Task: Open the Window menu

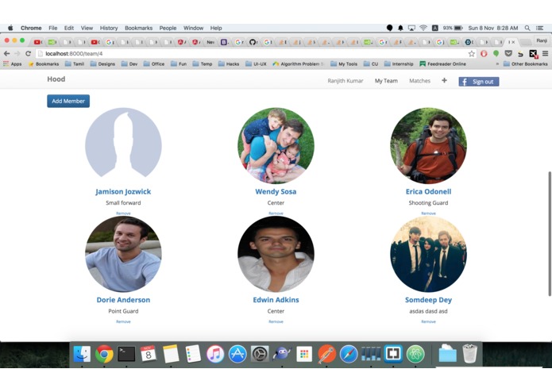Action: coord(193,28)
